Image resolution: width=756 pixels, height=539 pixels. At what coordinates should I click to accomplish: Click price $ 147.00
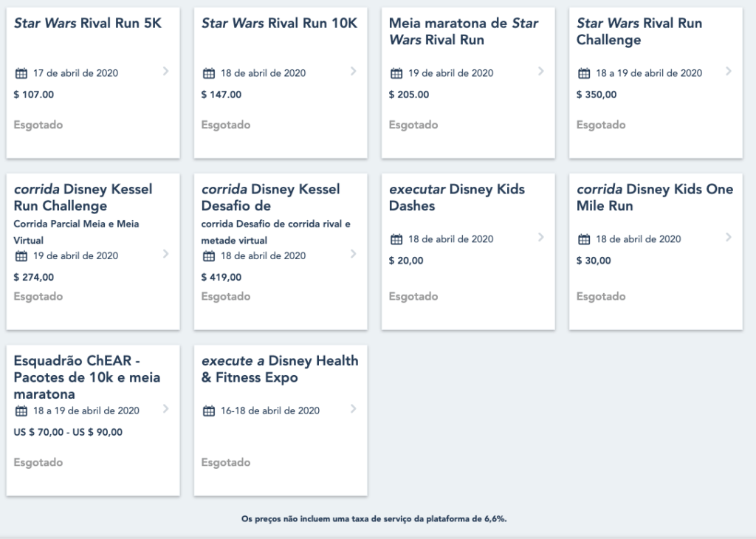(x=221, y=95)
